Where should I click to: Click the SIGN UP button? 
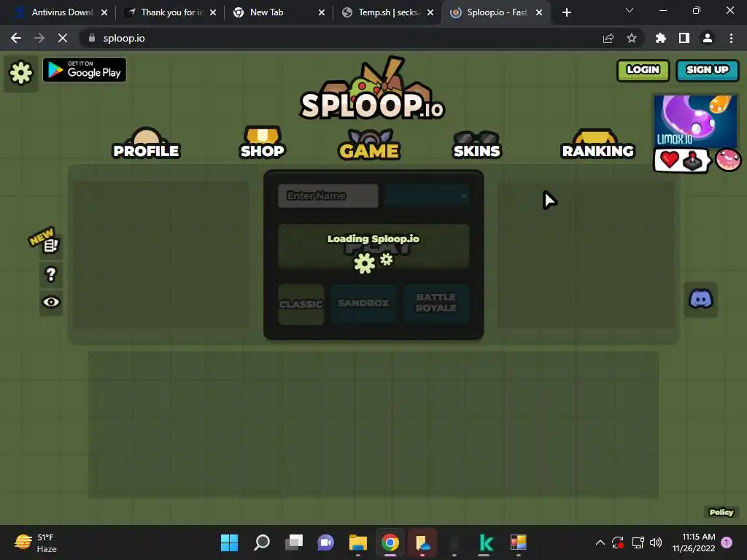click(707, 70)
